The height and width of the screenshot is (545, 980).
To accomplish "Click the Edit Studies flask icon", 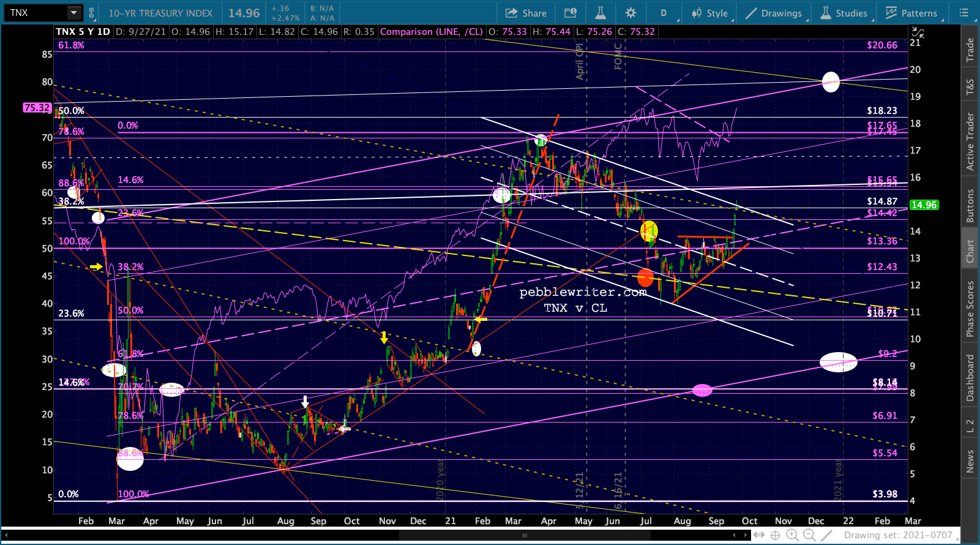I will tap(600, 13).
